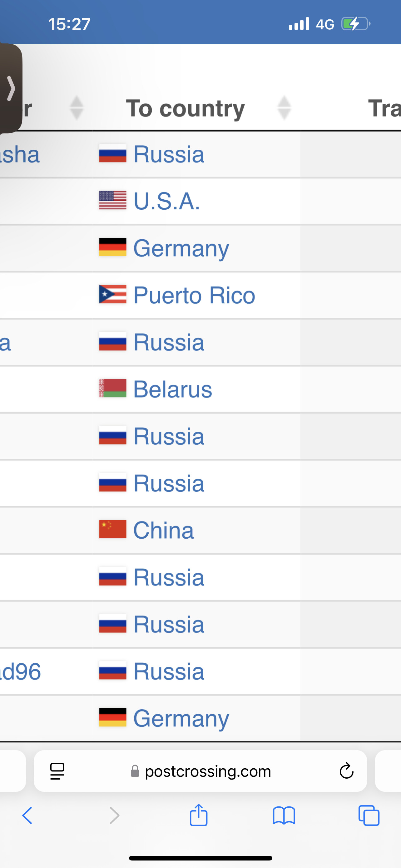Image resolution: width=401 pixels, height=868 pixels.
Task: Tap the Belarus flag icon
Action: pos(113,388)
